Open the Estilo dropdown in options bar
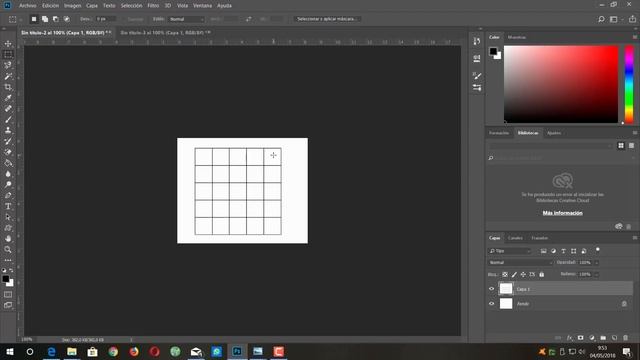640x360 pixels. (186, 19)
